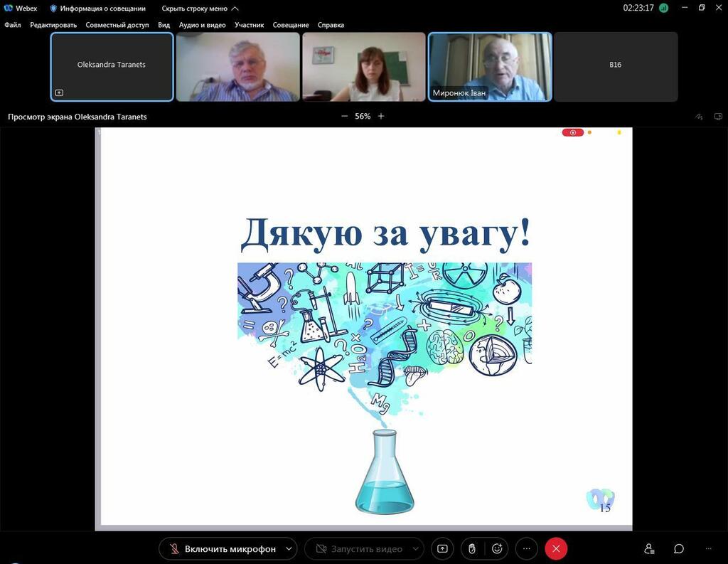Open the Вид menu
Viewport: 728px width, 564px height.
tap(164, 25)
